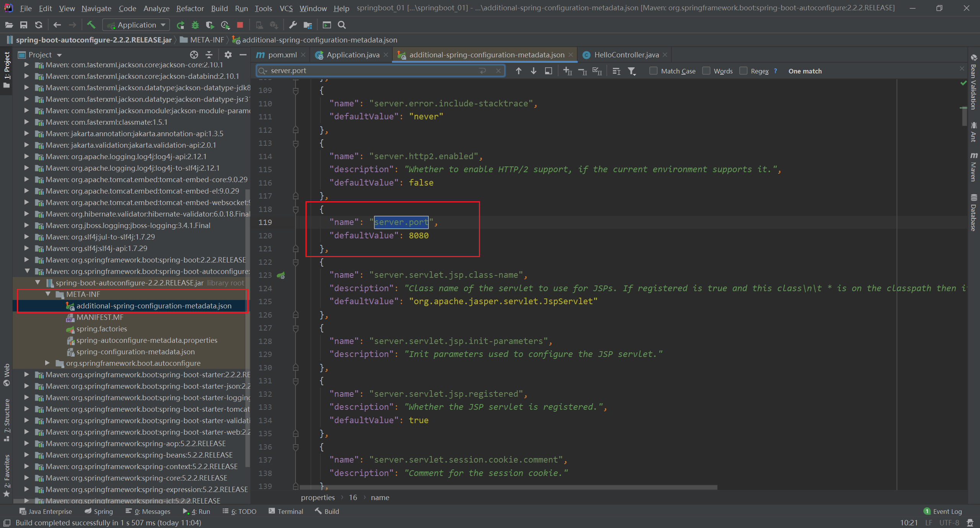
Task: Open Project Structure icon
Action: point(308,25)
